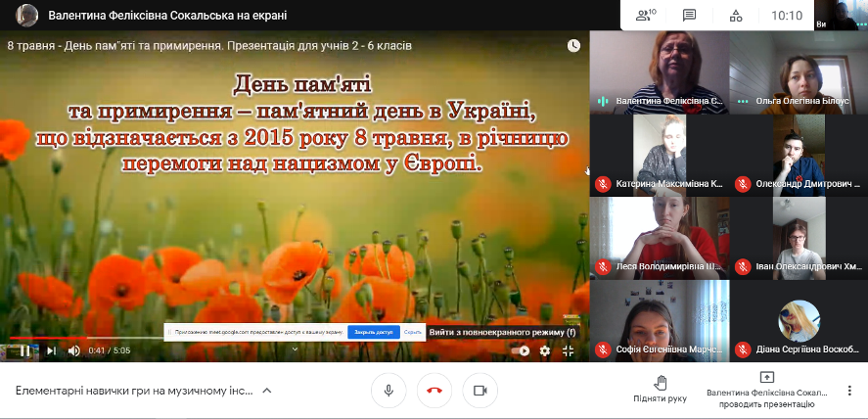
Task: Toggle the microphone button
Action: (388, 391)
